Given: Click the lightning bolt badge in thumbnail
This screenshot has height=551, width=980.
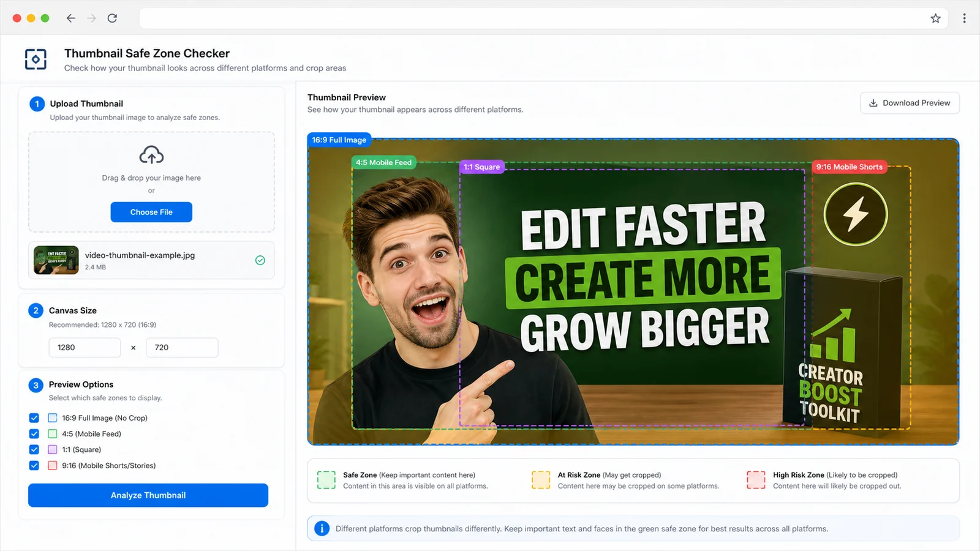Looking at the screenshot, I should [x=856, y=214].
